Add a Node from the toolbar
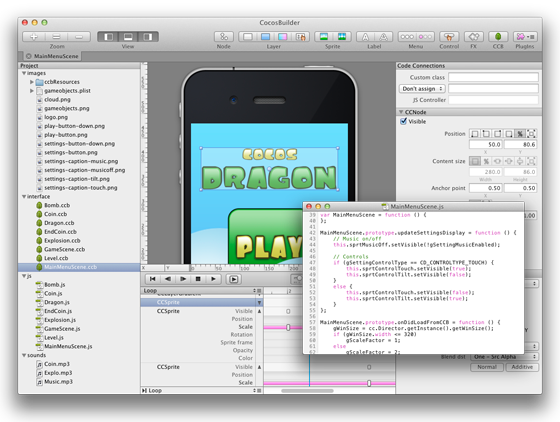The height and width of the screenshot is (422, 560). [224, 36]
